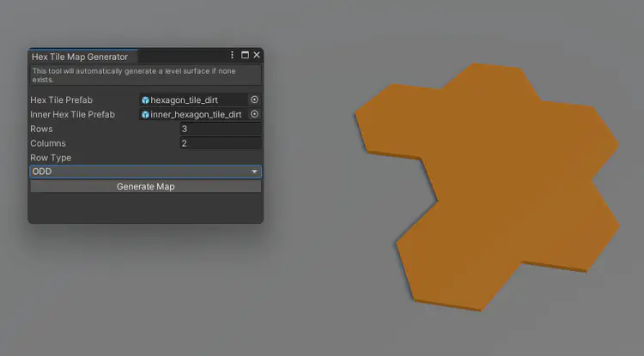Open the window's three-dot options menu

click(232, 55)
